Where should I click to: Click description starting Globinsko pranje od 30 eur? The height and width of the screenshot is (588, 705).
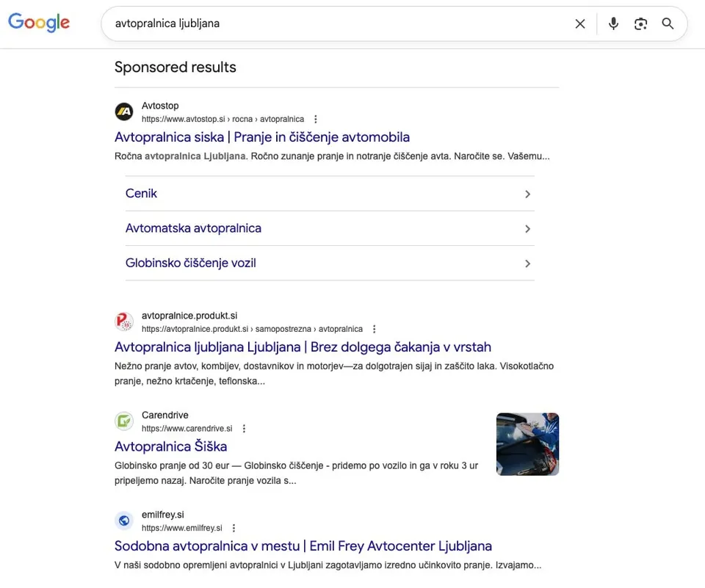coord(296,473)
